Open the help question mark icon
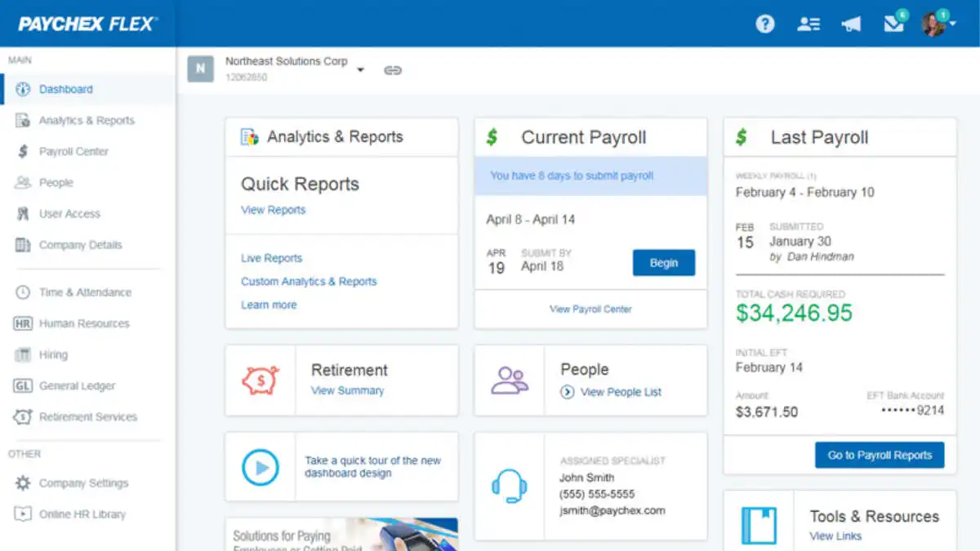The width and height of the screenshot is (980, 551). [764, 24]
